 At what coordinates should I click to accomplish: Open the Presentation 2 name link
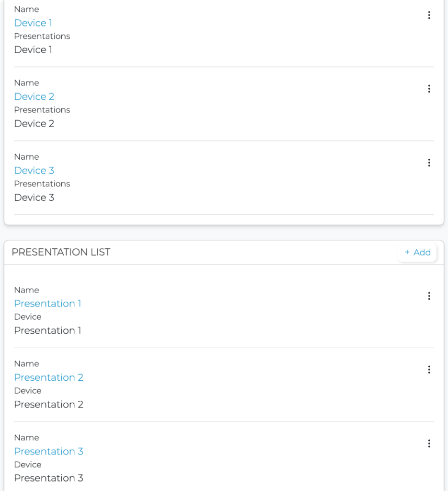click(48, 377)
